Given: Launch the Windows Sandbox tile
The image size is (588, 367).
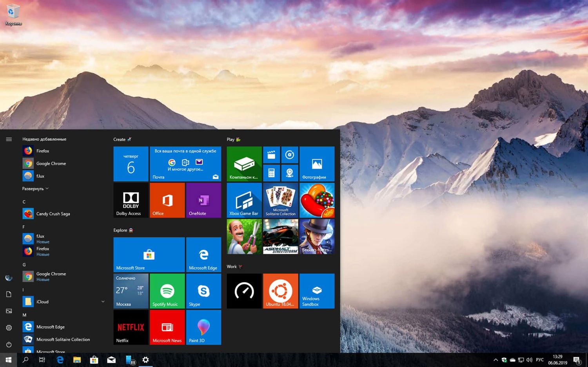Looking at the screenshot, I should coord(316,291).
